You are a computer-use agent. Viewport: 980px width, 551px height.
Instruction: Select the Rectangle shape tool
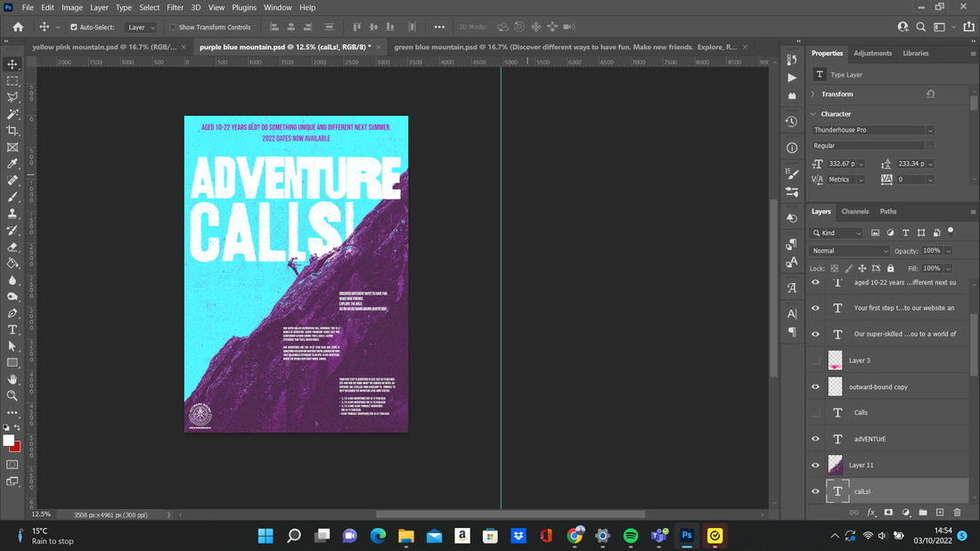(x=12, y=362)
